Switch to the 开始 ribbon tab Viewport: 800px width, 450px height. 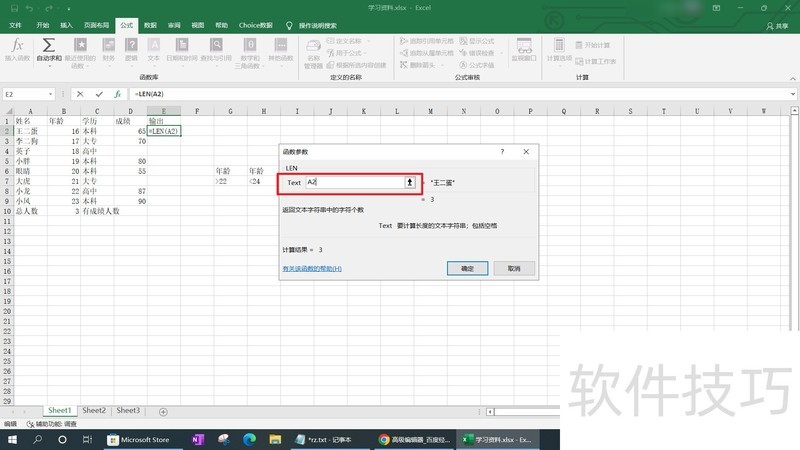coord(42,25)
